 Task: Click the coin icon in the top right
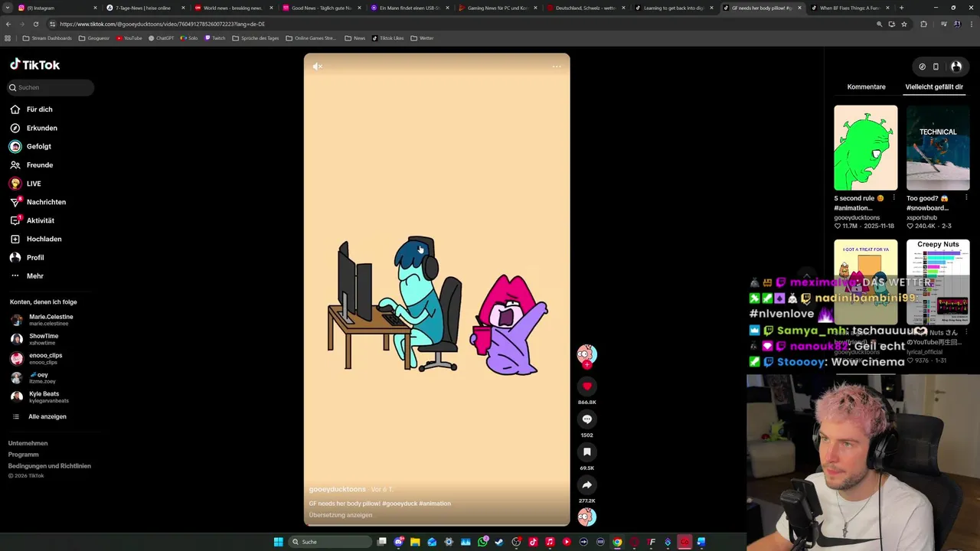pyautogui.click(x=922, y=67)
